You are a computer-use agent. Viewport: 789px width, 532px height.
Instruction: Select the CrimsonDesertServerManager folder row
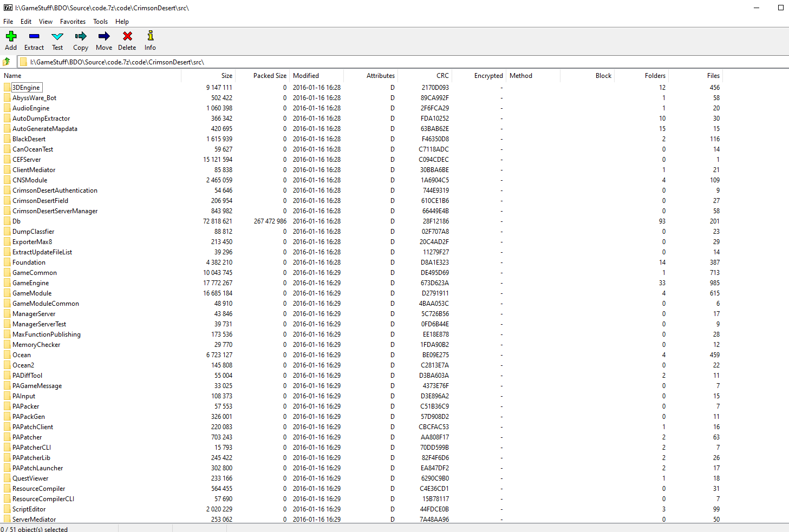(x=362, y=211)
